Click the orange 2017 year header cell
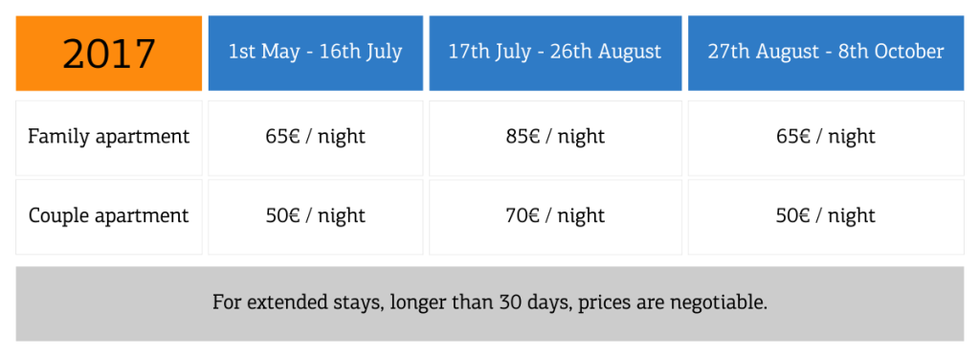The image size is (980, 357). 109,54
